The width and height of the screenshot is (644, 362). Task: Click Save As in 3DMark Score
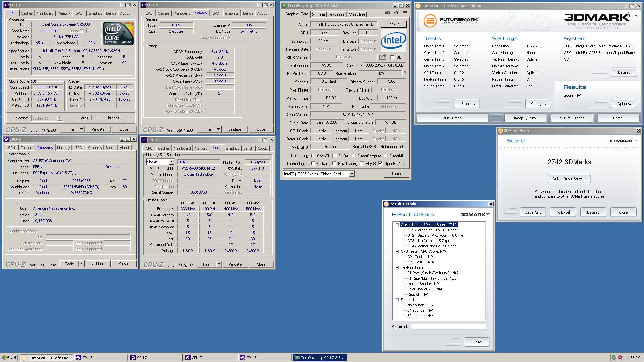tap(533, 212)
